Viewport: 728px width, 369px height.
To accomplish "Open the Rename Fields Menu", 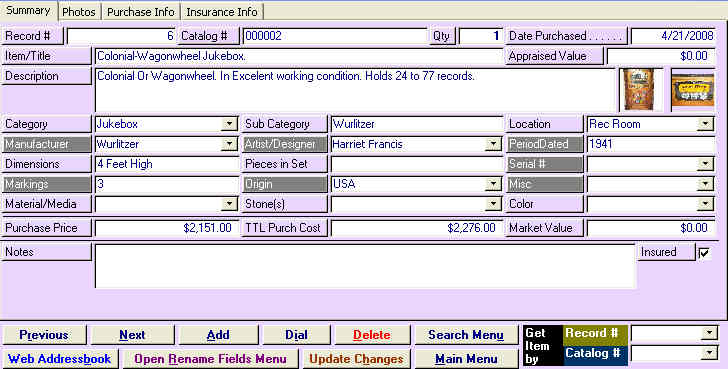I will pos(210,359).
